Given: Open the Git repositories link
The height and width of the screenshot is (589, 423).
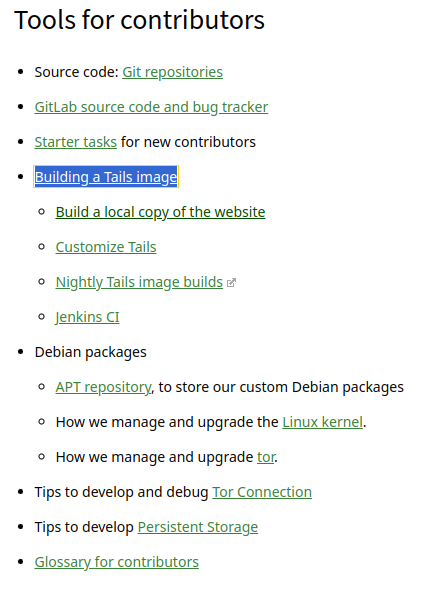Looking at the screenshot, I should tap(172, 72).
